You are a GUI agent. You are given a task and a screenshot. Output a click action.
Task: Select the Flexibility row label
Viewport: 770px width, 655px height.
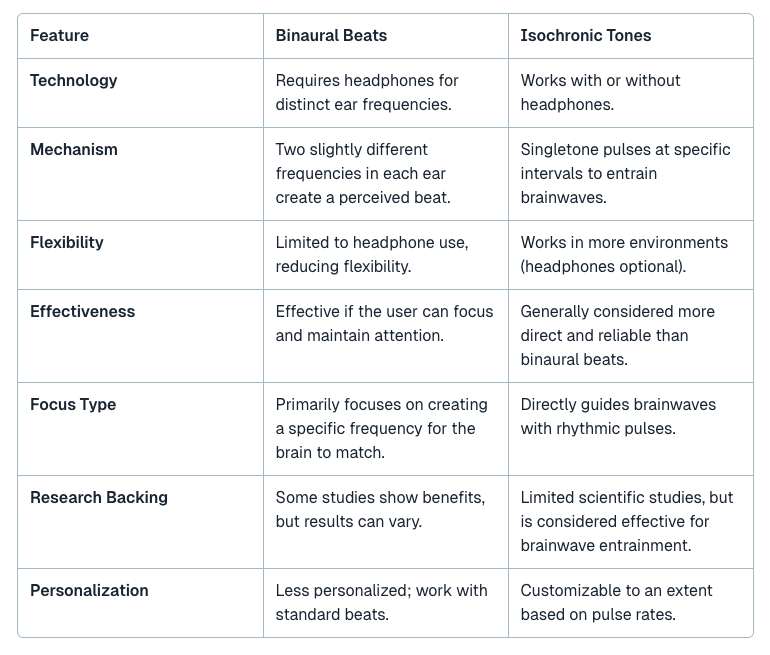(x=67, y=243)
